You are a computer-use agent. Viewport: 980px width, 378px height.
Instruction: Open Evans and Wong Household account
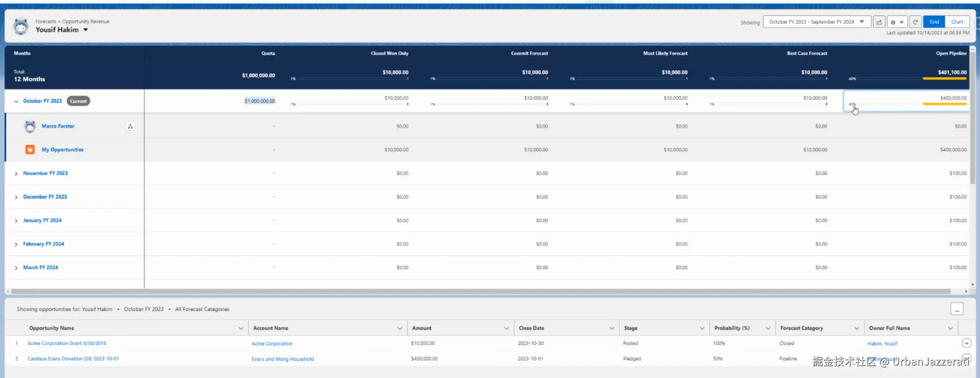point(283,359)
